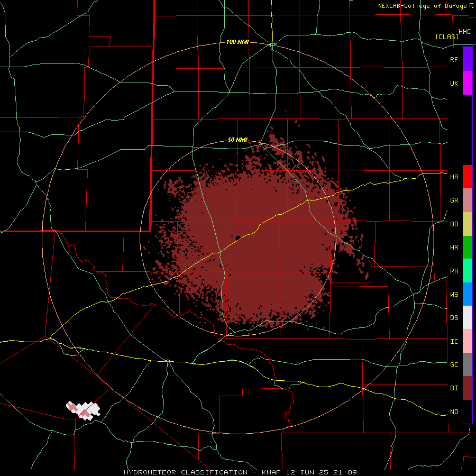The width and height of the screenshot is (476, 476).
Task: Click the RA legend label
Action: (x=454, y=271)
